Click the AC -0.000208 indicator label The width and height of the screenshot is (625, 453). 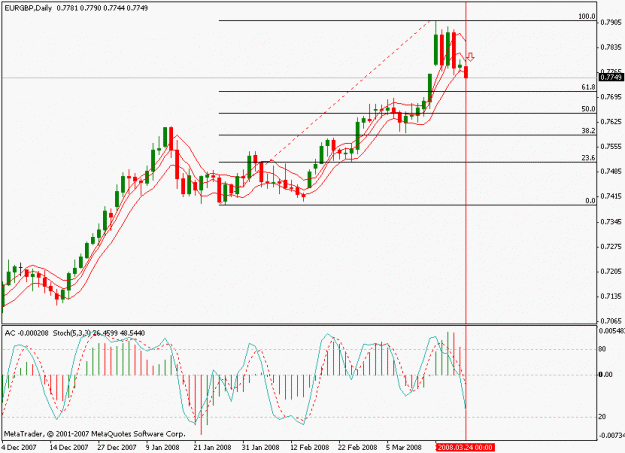click(27, 333)
